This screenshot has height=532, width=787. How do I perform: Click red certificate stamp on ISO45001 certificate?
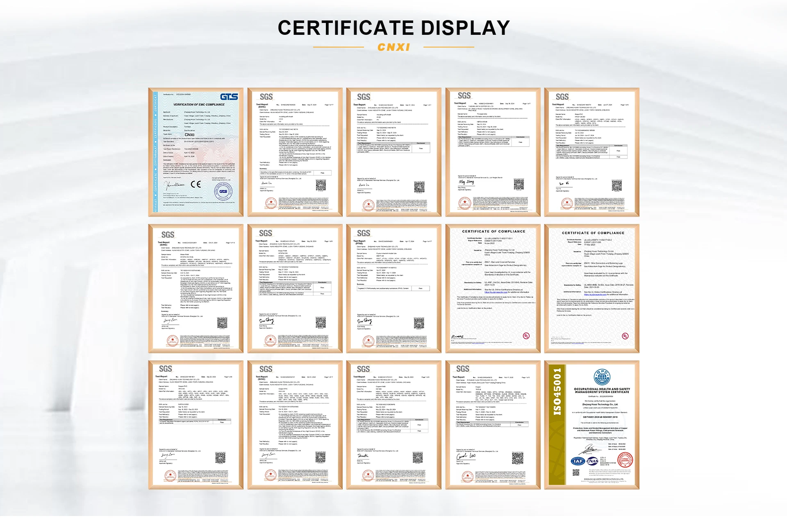[x=625, y=460]
